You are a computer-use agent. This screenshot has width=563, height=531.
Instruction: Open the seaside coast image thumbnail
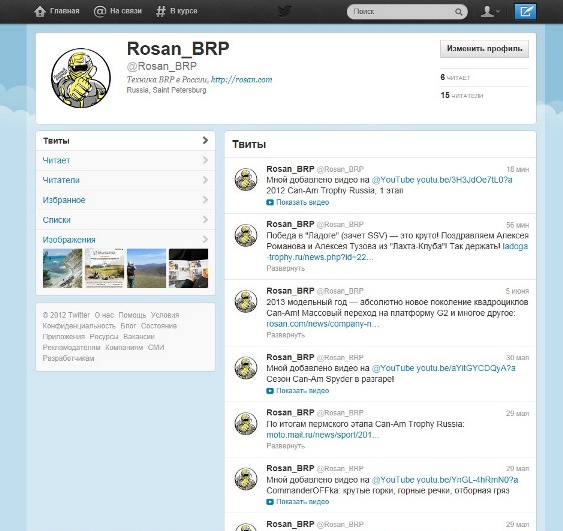(62, 268)
